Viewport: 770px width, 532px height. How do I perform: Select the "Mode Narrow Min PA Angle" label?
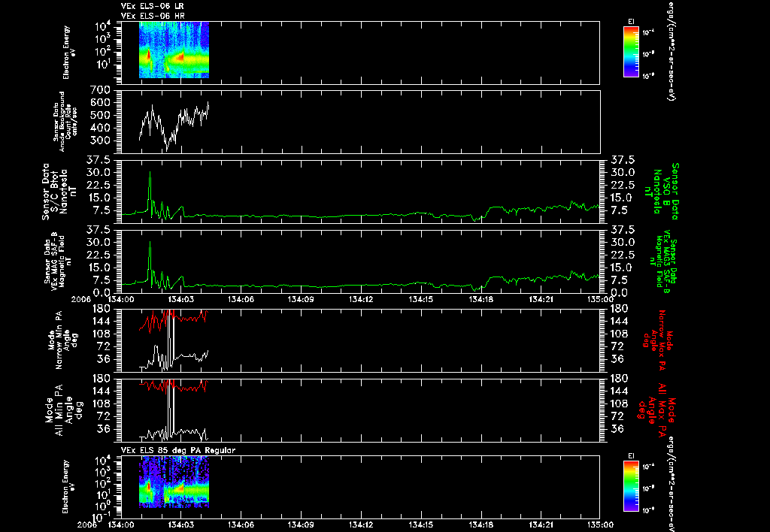pyautogui.click(x=62, y=340)
